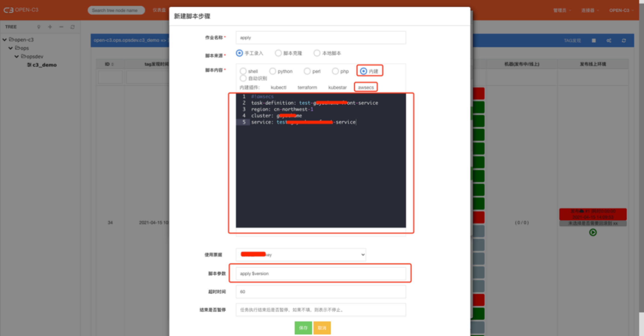Click the red release status block

click(x=593, y=214)
